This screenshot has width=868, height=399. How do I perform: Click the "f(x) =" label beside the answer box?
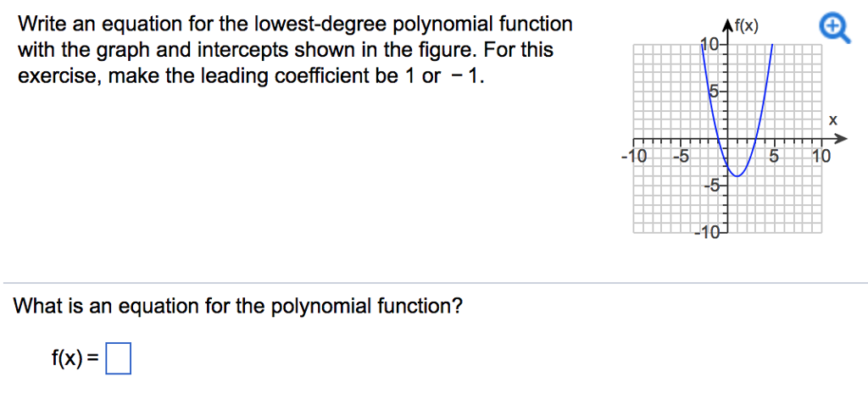coord(75,358)
